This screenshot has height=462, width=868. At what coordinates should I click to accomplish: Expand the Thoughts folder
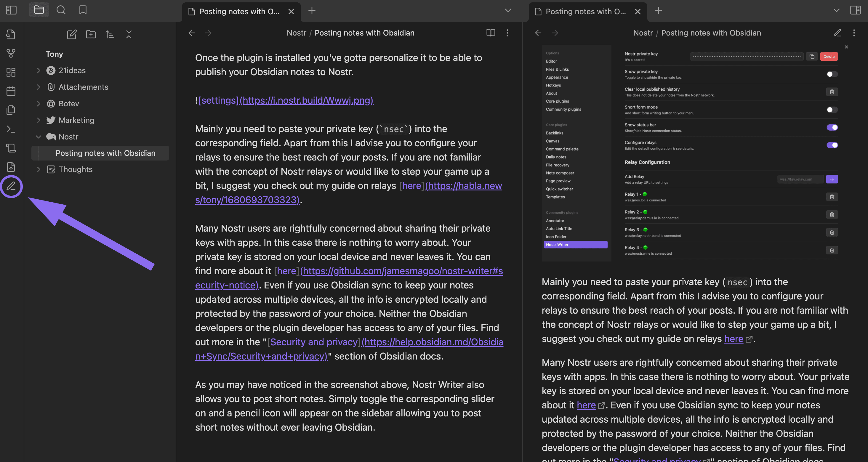39,169
